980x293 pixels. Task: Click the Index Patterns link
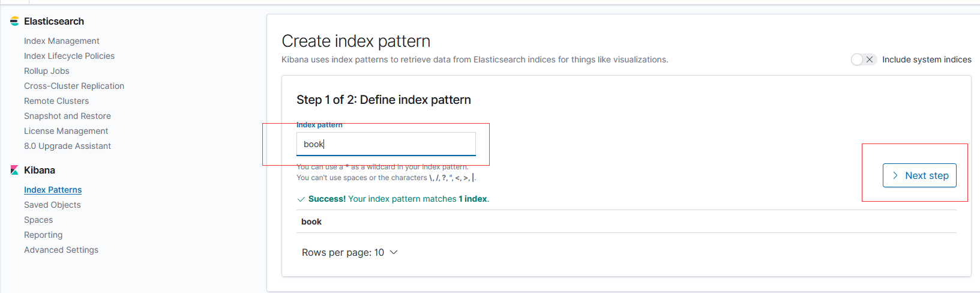tap(53, 190)
